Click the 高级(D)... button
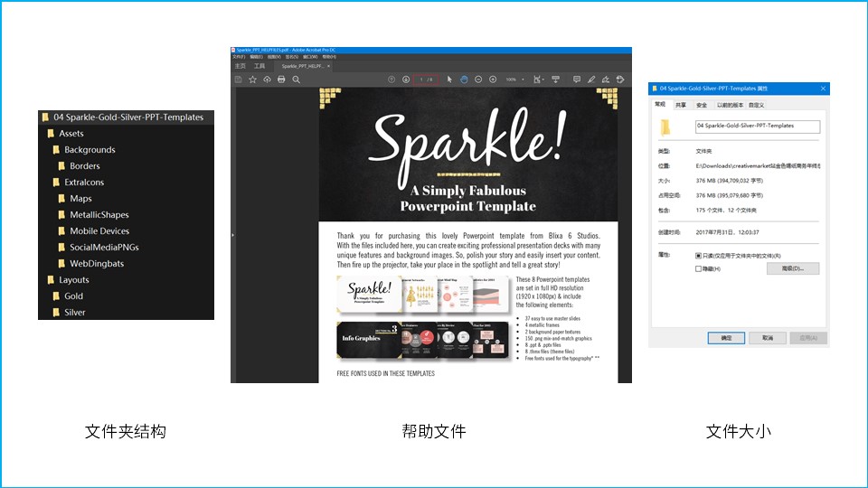Screen dimensions: 868x488 792,268
